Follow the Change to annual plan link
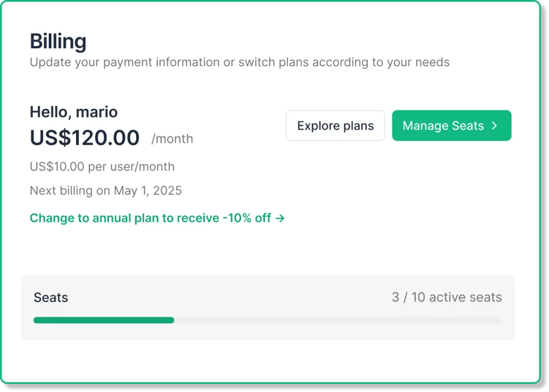Screen dimensions: 549x392 157,218
